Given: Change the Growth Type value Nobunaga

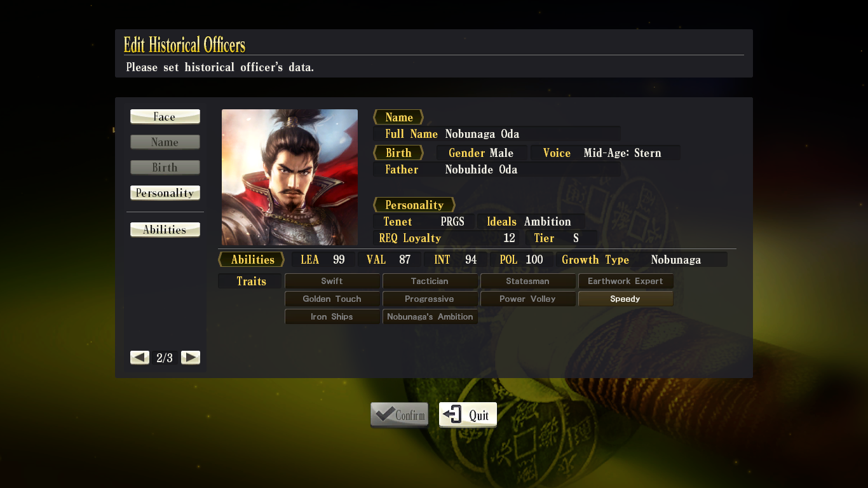Looking at the screenshot, I should point(676,260).
